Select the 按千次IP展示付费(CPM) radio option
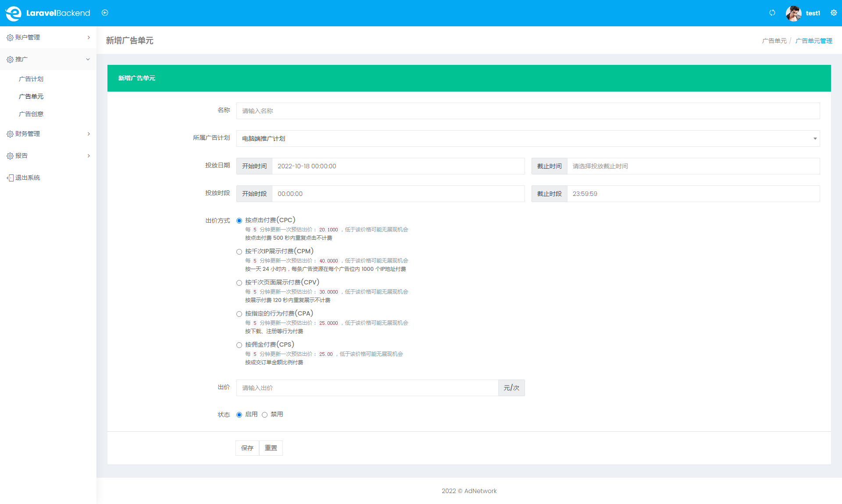The image size is (842, 504). coord(239,252)
